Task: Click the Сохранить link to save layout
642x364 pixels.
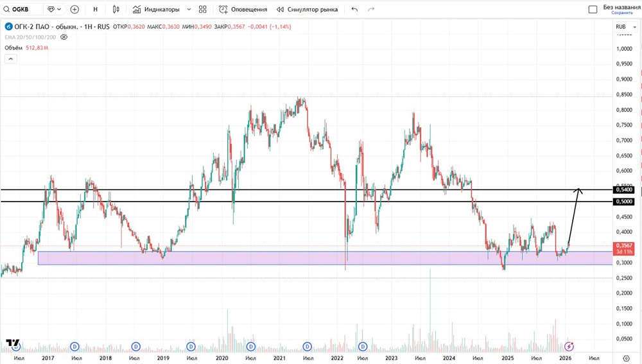Action: tap(621, 13)
